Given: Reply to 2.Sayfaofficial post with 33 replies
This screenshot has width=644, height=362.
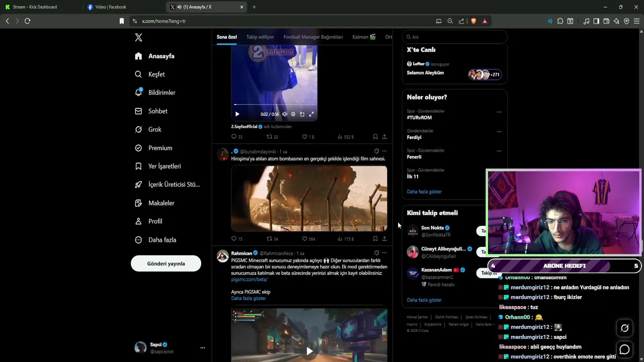Looking at the screenshot, I should pyautogui.click(x=236, y=137).
